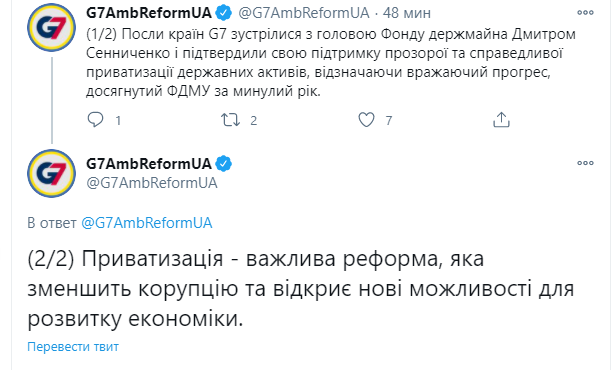Click @G7AmbReformUA handle under second tweet name
The width and height of the screenshot is (611, 370).
pyautogui.click(x=152, y=183)
